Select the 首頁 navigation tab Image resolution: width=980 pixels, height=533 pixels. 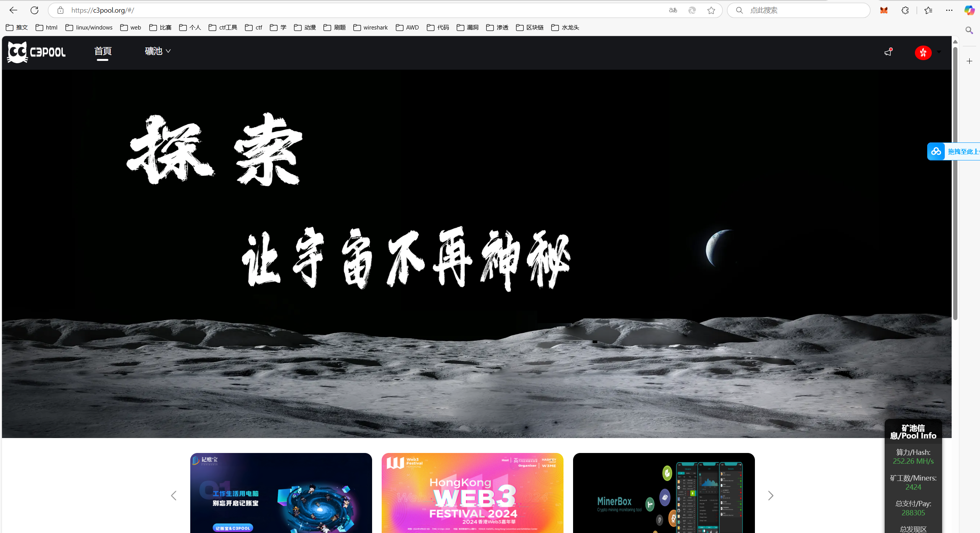[x=103, y=51]
